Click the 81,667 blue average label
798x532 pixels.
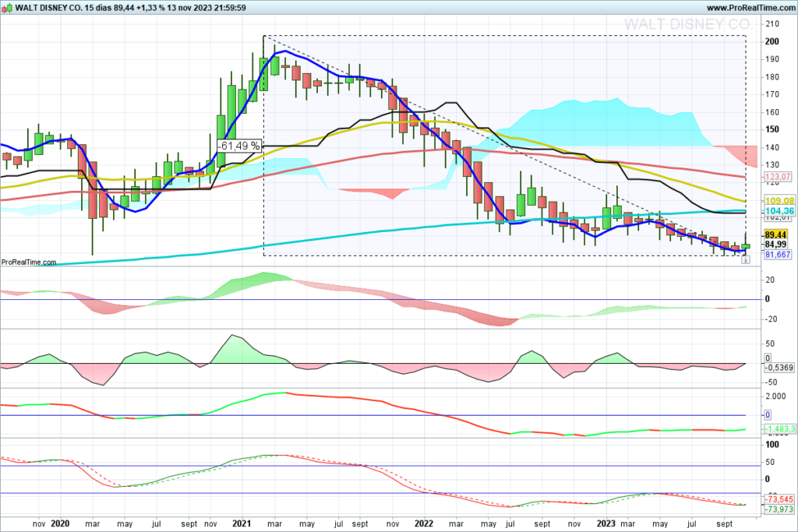pyautogui.click(x=778, y=254)
